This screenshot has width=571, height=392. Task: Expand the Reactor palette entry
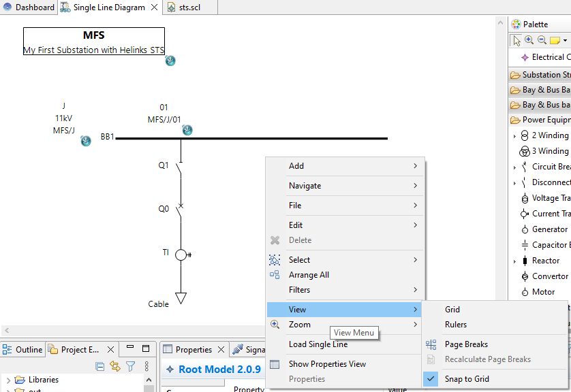[514, 261]
